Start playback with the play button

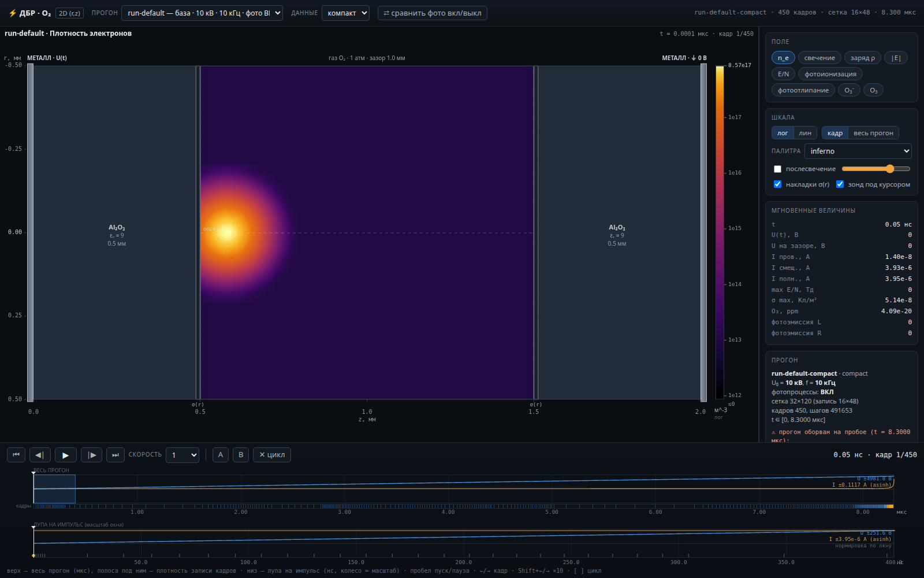click(65, 455)
